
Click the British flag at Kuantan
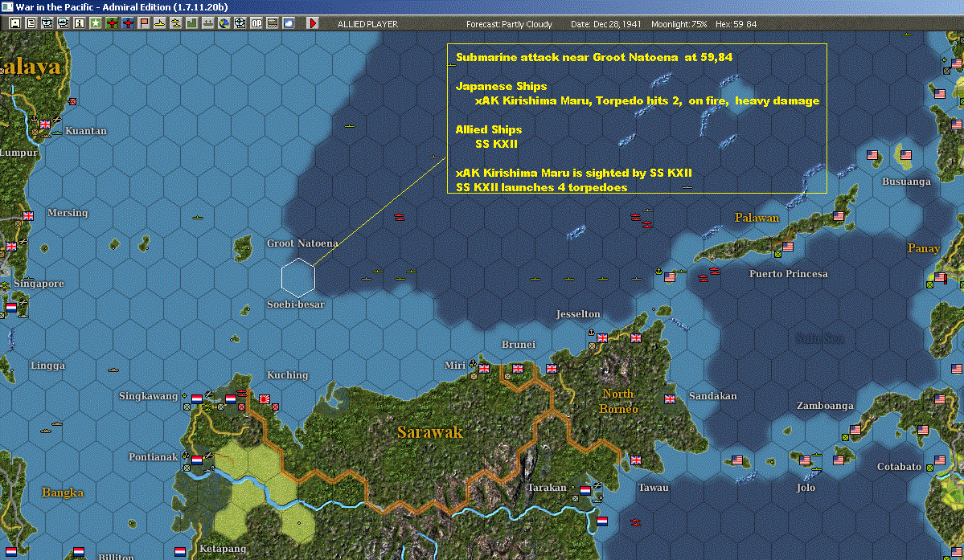[x=45, y=124]
